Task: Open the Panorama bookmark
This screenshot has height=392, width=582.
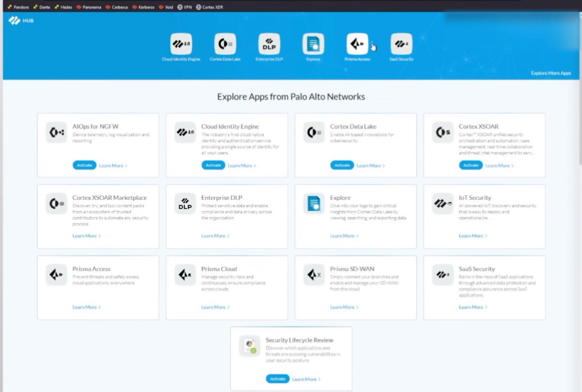Action: [x=89, y=7]
